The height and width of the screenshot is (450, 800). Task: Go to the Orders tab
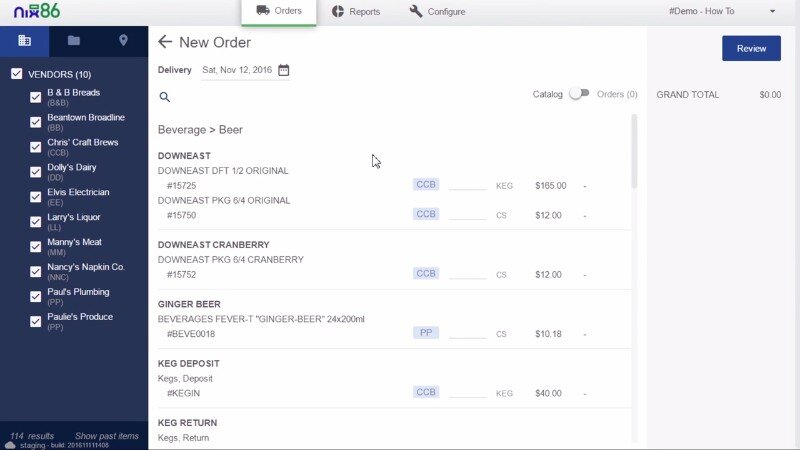278,12
